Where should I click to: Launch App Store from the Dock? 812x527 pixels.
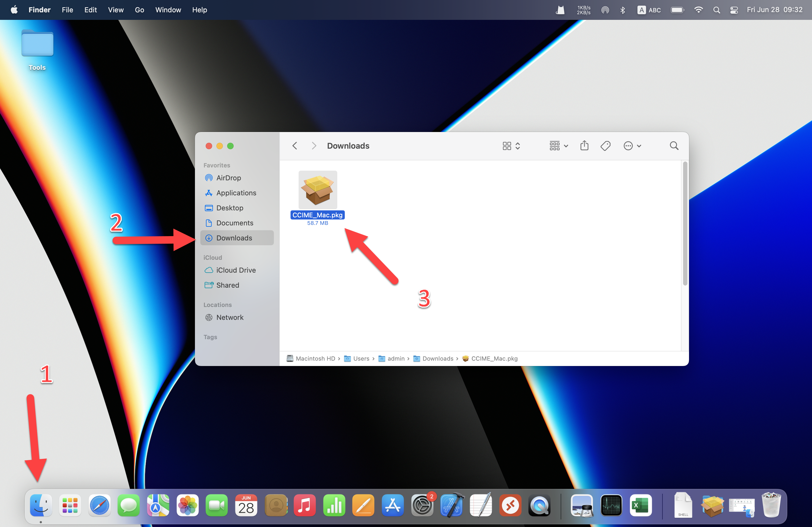click(x=392, y=505)
